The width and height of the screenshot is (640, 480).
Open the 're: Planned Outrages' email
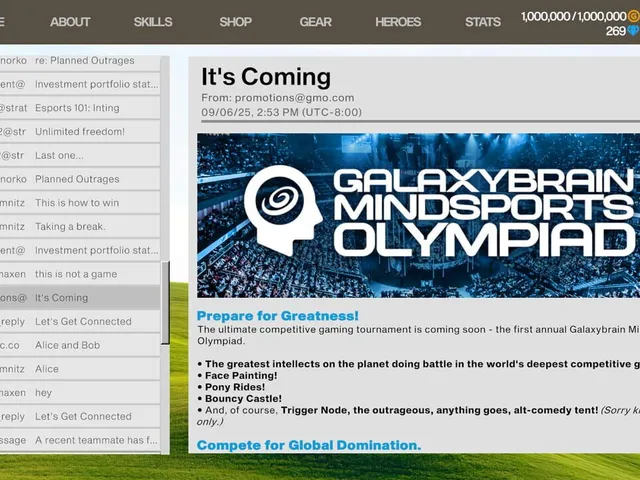(80, 61)
